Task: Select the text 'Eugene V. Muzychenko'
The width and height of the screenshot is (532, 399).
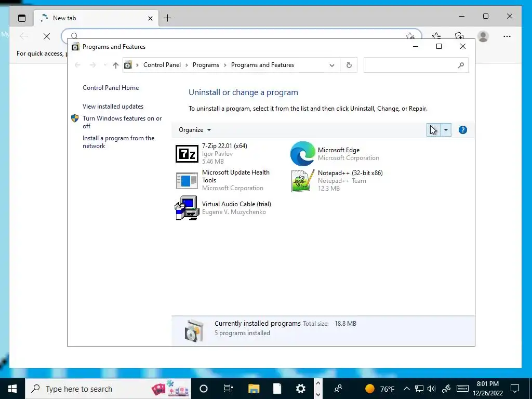Action: click(x=234, y=212)
